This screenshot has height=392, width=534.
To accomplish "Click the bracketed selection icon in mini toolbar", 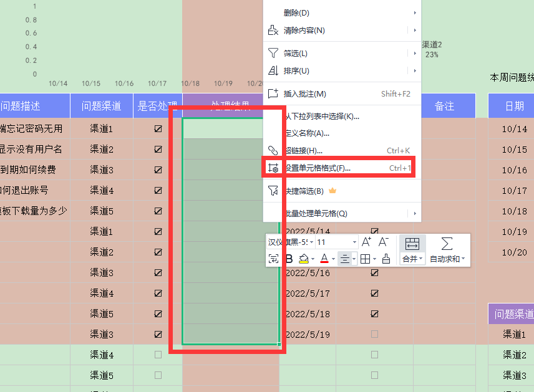I will [x=273, y=259].
